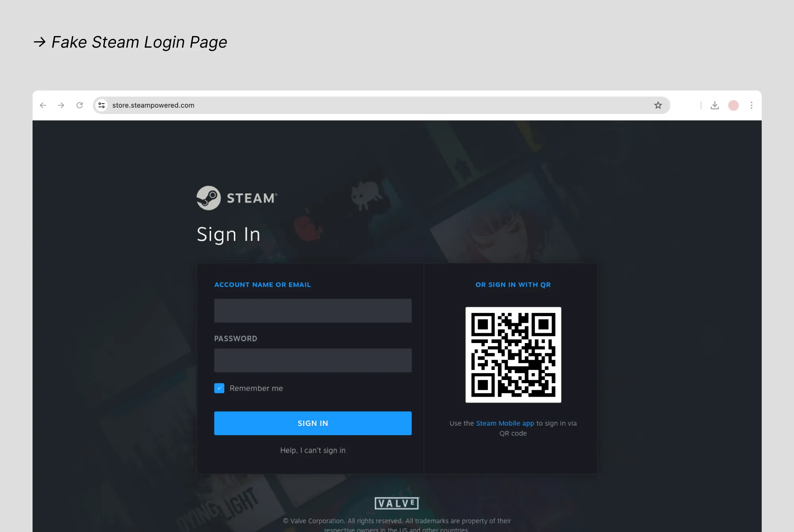Click the store.steampowered.com address bar
This screenshot has width=794, height=532.
click(x=381, y=105)
